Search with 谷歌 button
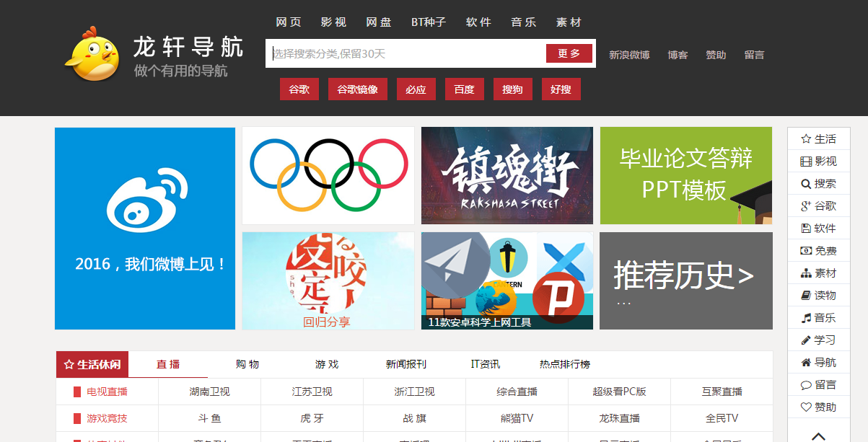The height and width of the screenshot is (442, 868). 299,89
